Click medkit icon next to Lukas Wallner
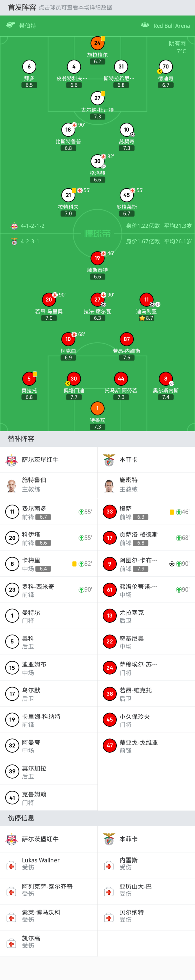The image size is (195, 980). tap(11, 866)
